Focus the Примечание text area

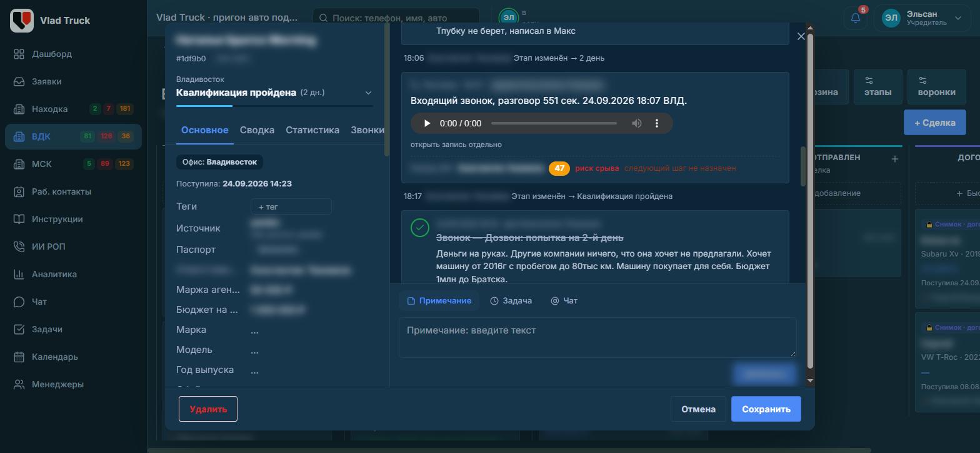tap(597, 337)
